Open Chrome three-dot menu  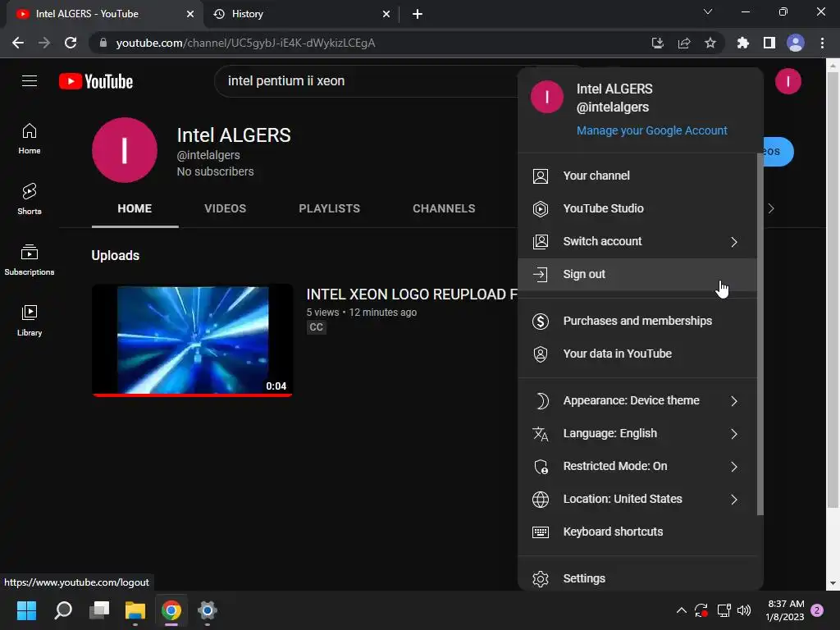coord(822,43)
